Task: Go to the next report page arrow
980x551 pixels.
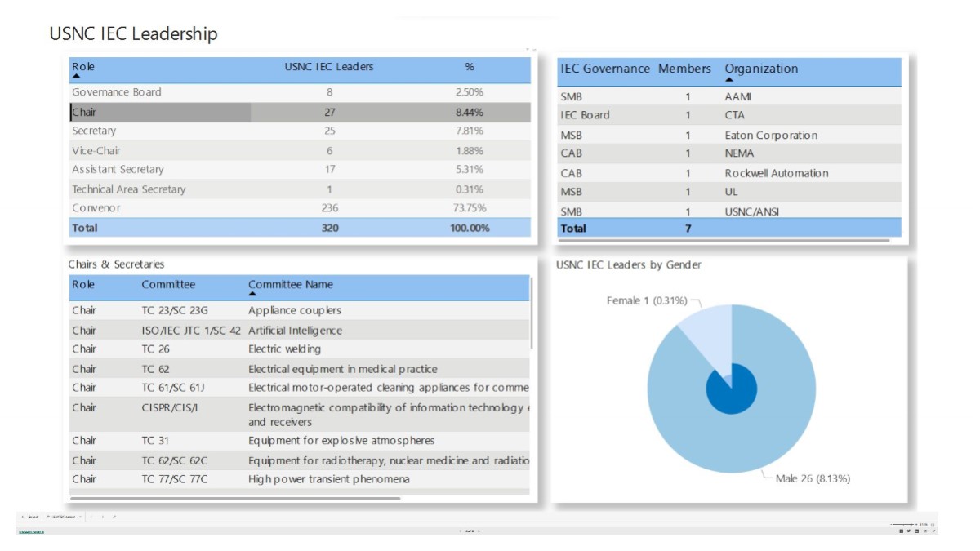Action: [x=479, y=531]
